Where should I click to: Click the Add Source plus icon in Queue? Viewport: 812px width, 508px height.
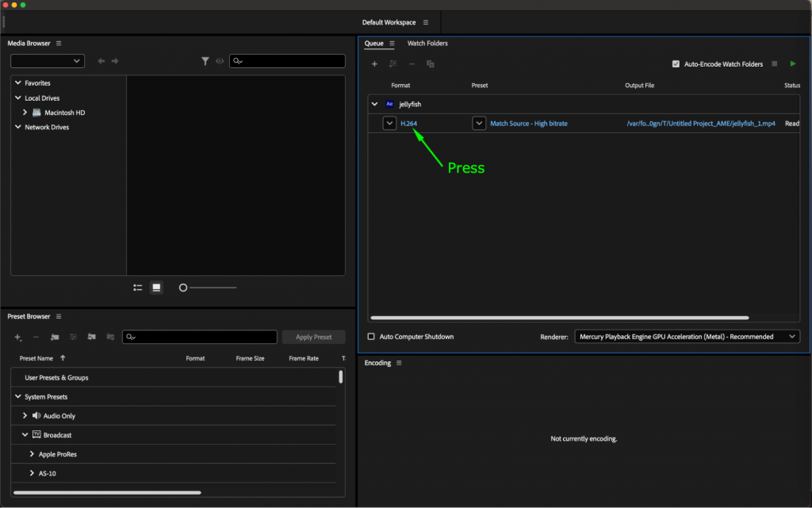coord(374,63)
